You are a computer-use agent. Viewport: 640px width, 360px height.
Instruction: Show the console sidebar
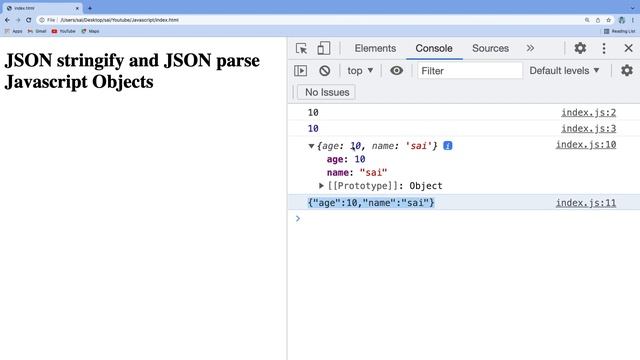pos(300,71)
